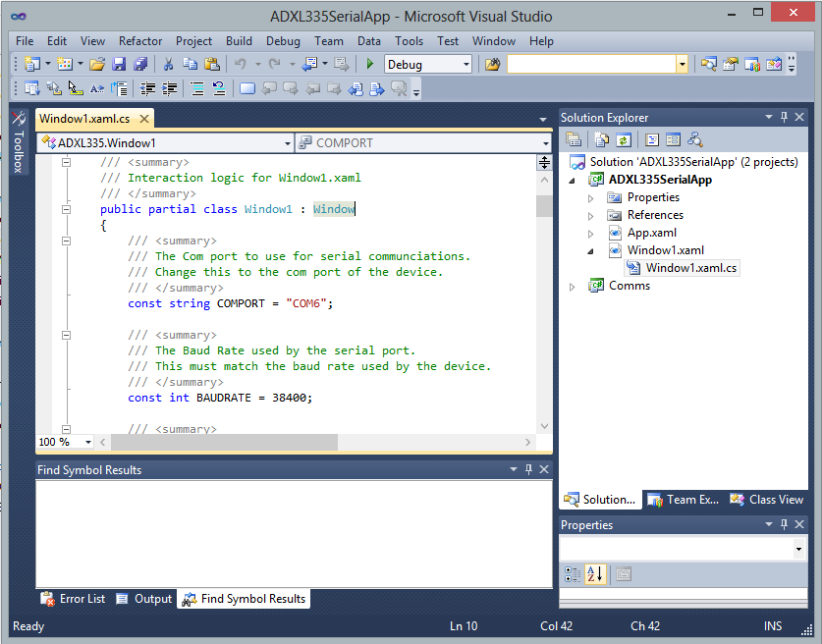Screen dimensions: 822x644
Task: Click the View Code icon in Solution Explorer
Action: 652,140
